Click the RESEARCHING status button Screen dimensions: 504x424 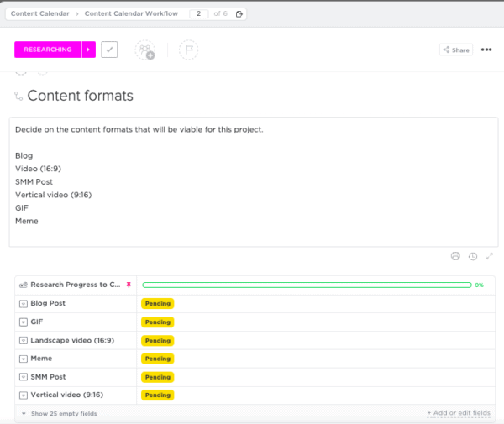pos(48,50)
